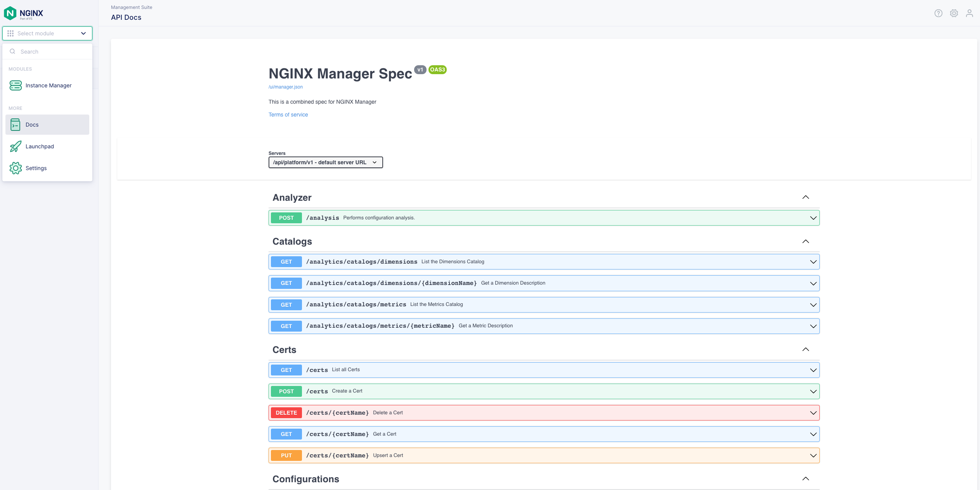Click the Docs terminal icon
The width and height of the screenshot is (980, 490).
coord(16,125)
